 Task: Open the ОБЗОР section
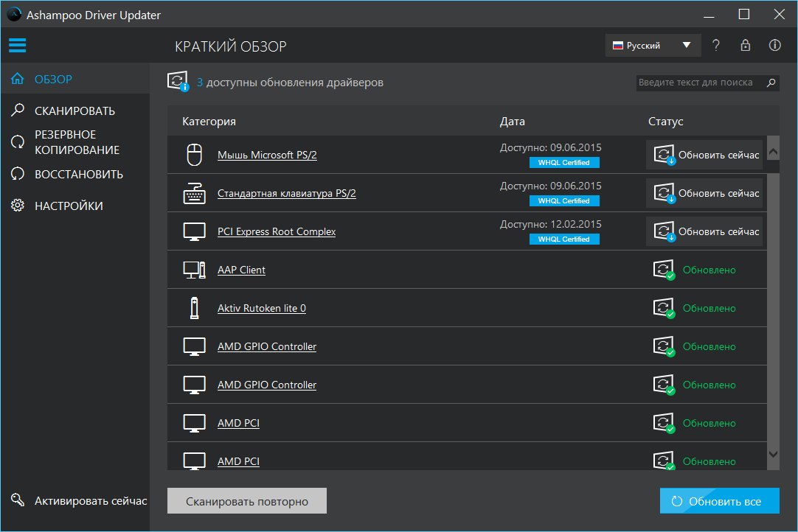coord(75,79)
